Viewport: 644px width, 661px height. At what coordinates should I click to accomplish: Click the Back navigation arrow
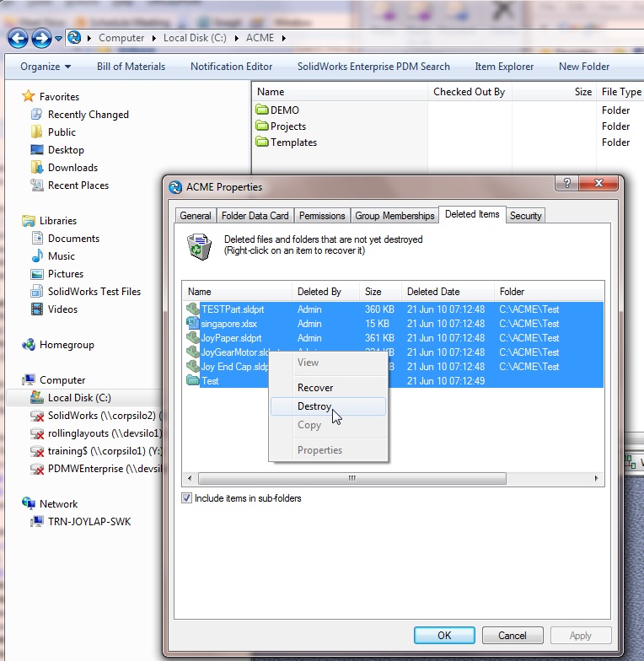(18, 39)
